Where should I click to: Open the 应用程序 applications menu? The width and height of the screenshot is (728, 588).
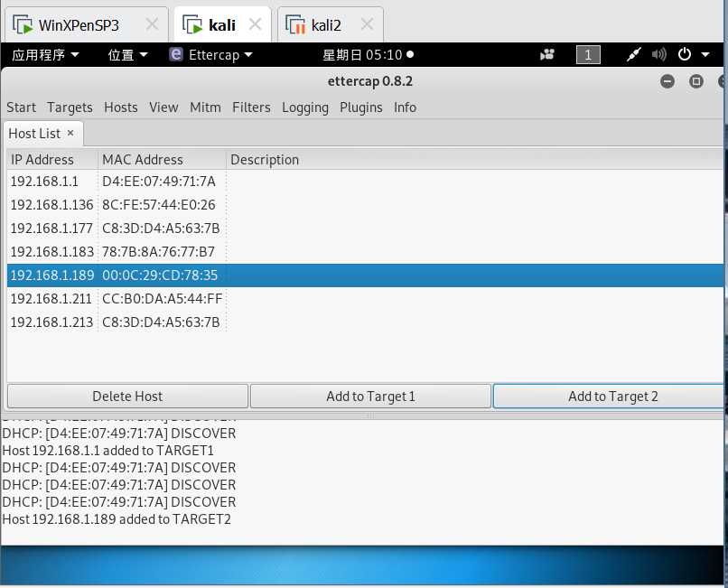point(45,55)
